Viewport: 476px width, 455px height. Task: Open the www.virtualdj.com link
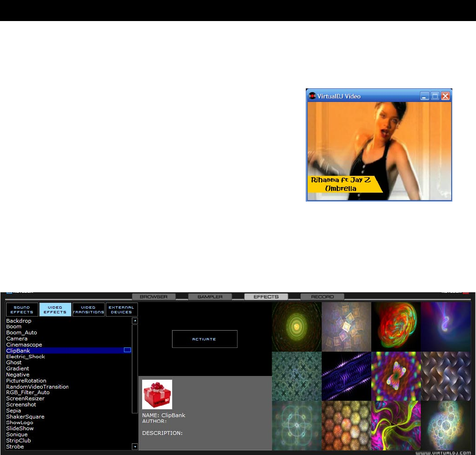pyautogui.click(x=442, y=452)
